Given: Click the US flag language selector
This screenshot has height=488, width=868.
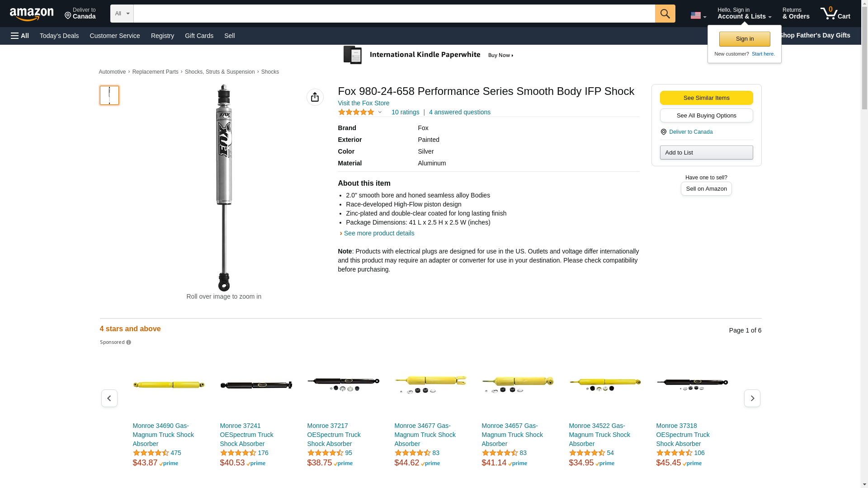Looking at the screenshot, I should tap(698, 15).
